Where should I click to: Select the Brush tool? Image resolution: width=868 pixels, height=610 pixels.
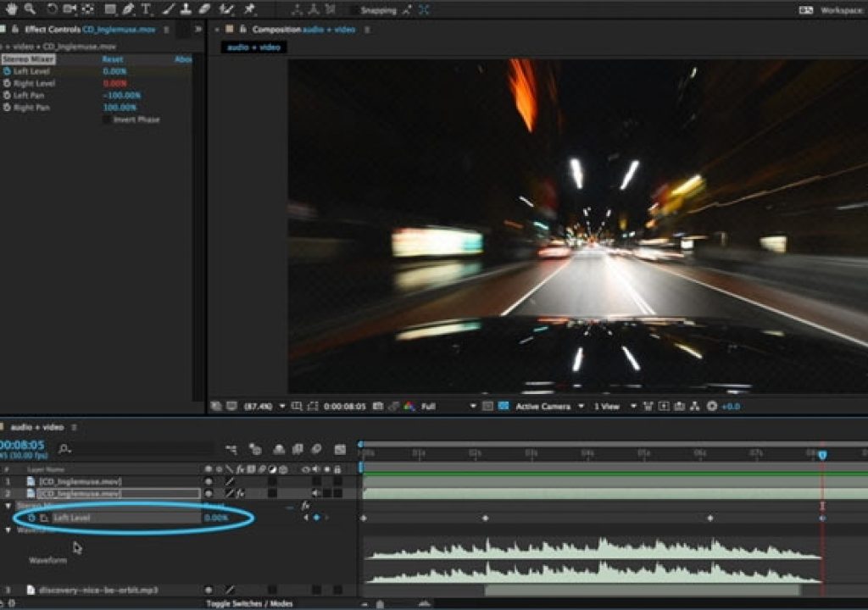click(169, 8)
